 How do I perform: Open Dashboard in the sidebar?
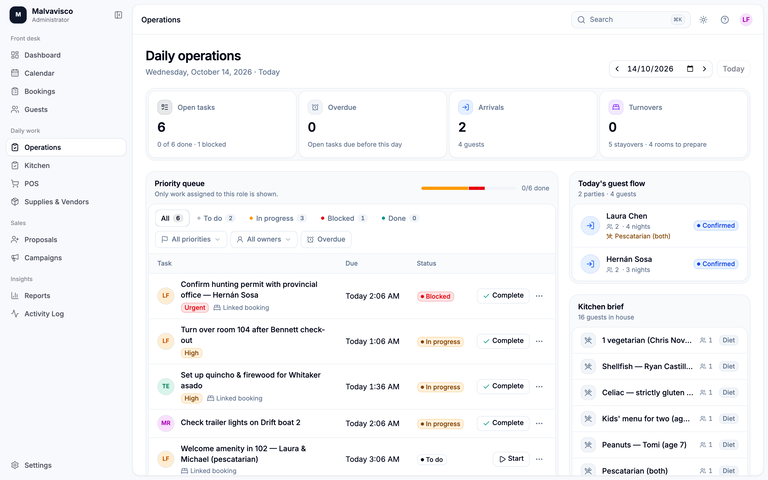(66, 55)
